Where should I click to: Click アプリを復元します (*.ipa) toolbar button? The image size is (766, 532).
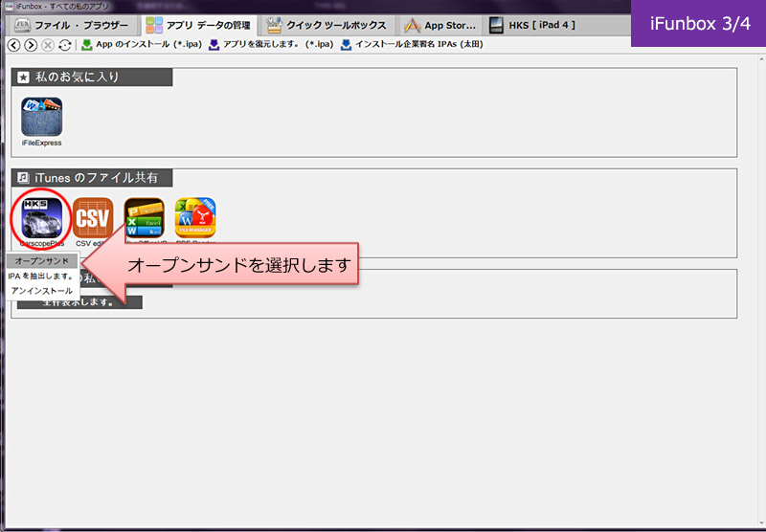pyautogui.click(x=271, y=44)
